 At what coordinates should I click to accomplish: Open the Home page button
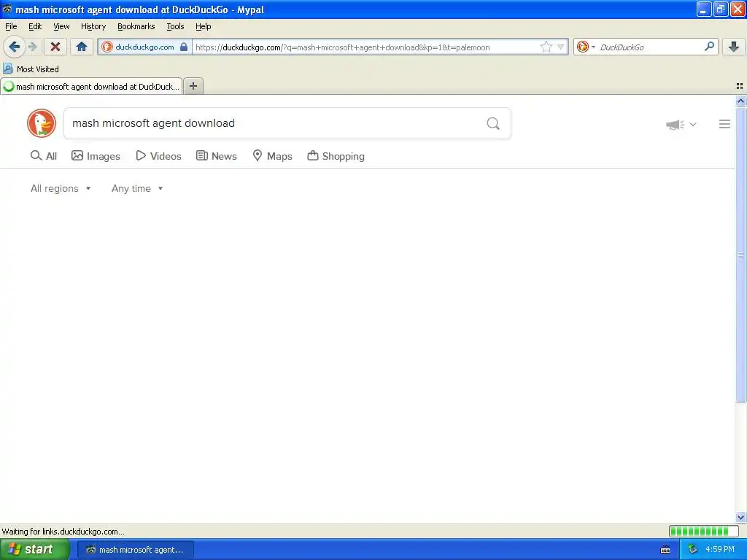pos(82,47)
